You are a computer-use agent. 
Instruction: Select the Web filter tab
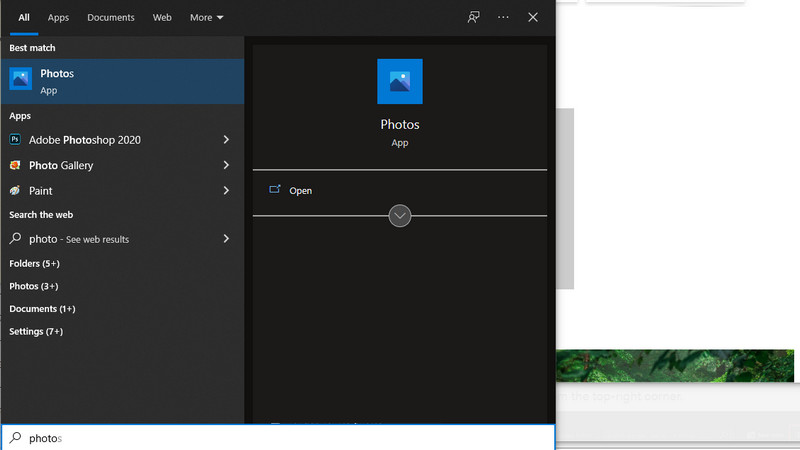point(162,17)
